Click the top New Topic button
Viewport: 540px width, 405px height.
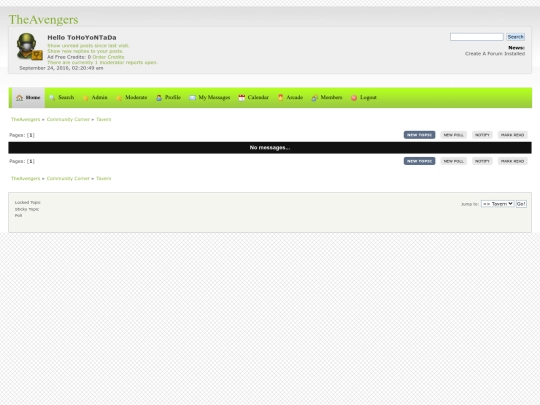pyautogui.click(x=419, y=135)
